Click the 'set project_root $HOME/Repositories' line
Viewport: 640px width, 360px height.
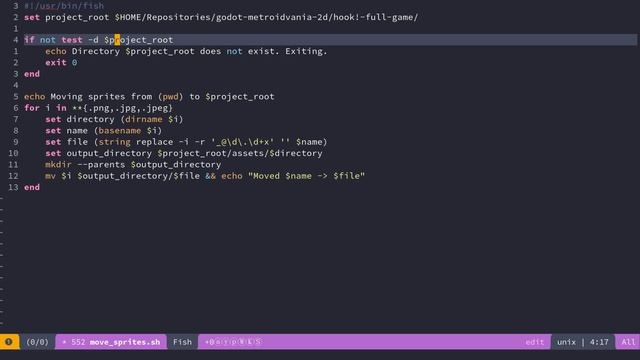[x=221, y=17]
